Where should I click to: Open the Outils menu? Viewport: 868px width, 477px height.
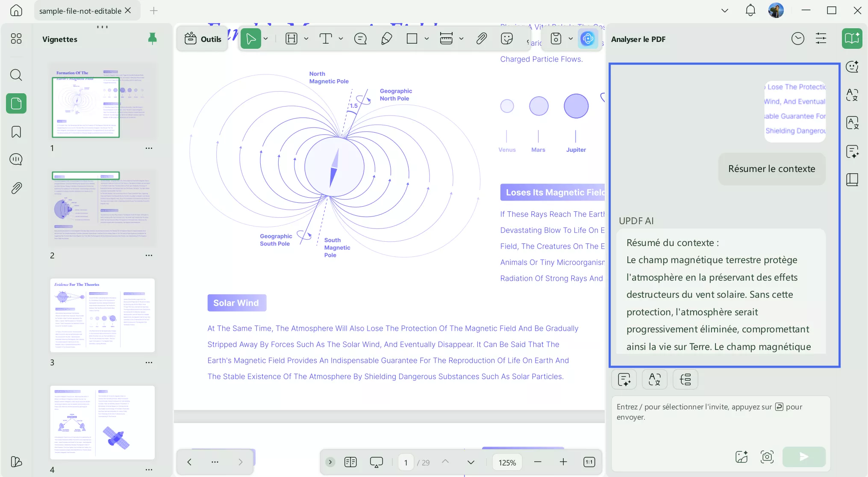click(203, 39)
